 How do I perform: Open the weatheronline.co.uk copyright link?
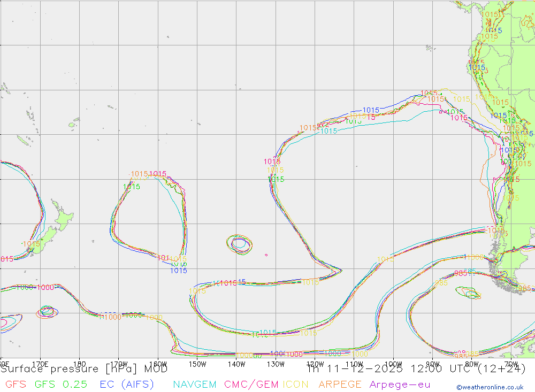[490, 387]
